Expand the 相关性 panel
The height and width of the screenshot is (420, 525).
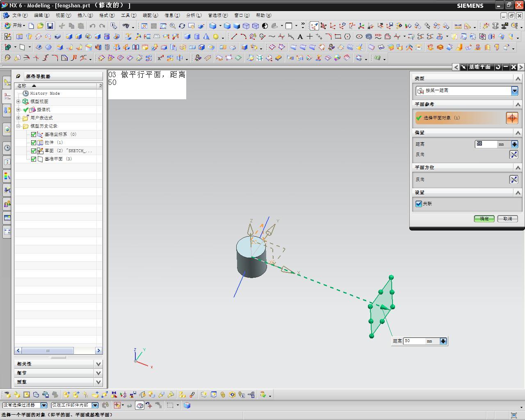(x=98, y=364)
